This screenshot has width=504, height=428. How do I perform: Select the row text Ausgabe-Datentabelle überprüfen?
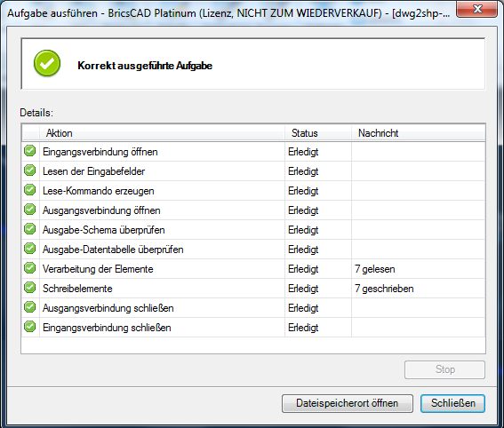click(113, 250)
